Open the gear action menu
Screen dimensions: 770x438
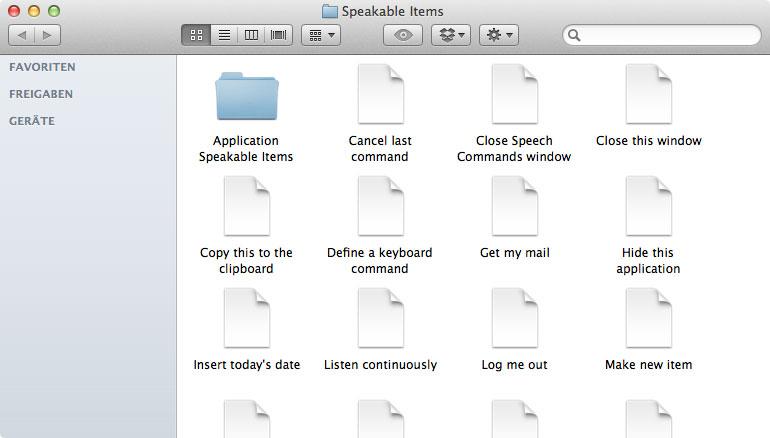499,35
